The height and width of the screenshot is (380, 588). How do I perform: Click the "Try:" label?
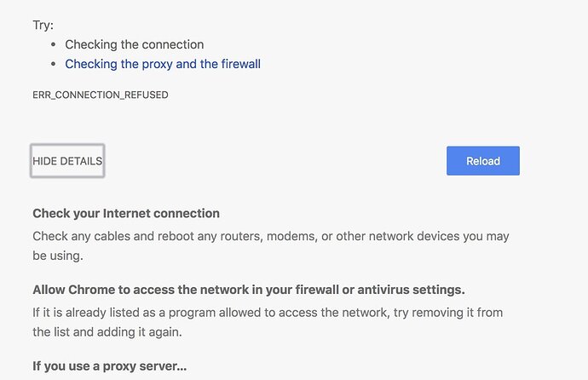point(43,25)
